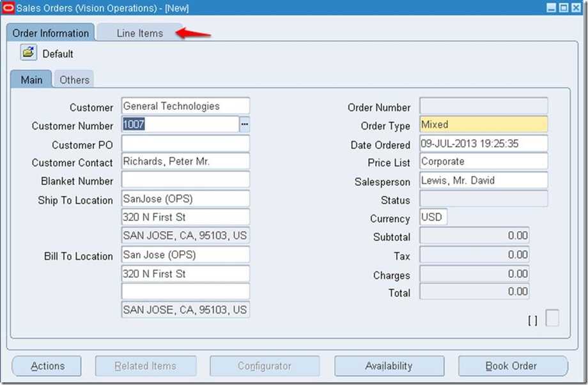Select the Main sub-tab
Viewport: 588px width, 385px height.
[31, 80]
